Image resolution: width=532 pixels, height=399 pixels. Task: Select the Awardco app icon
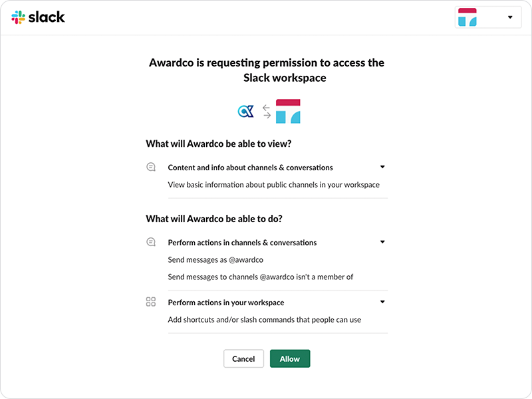(x=247, y=111)
